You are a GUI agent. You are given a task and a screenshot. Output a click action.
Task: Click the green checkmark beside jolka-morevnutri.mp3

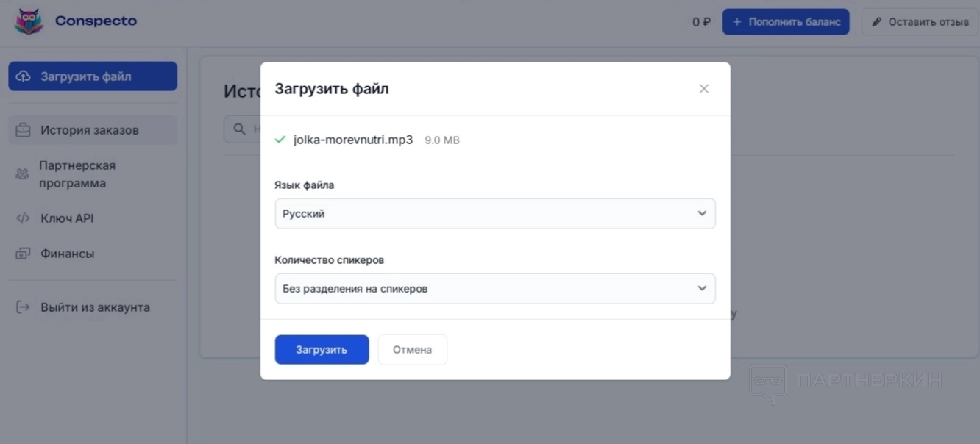pos(280,140)
